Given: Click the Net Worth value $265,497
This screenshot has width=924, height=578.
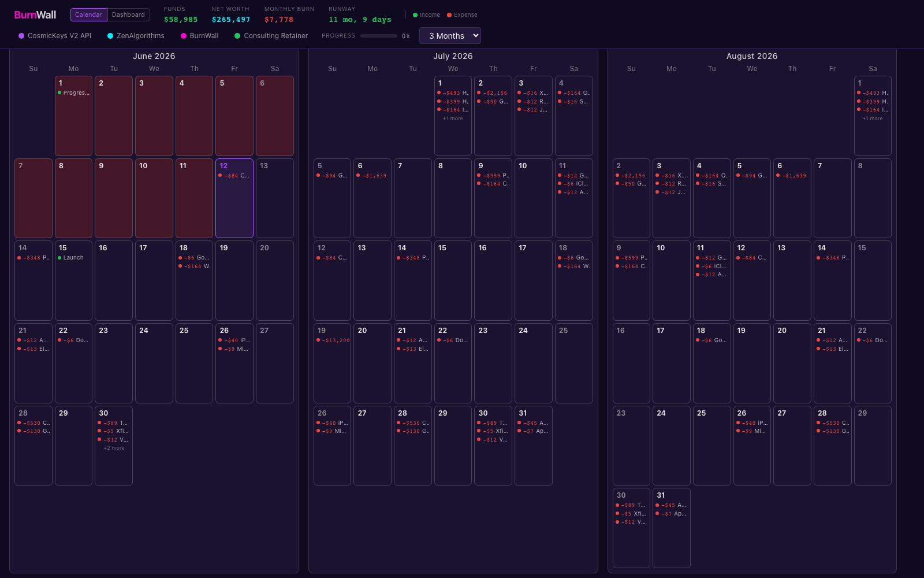Looking at the screenshot, I should click(231, 20).
